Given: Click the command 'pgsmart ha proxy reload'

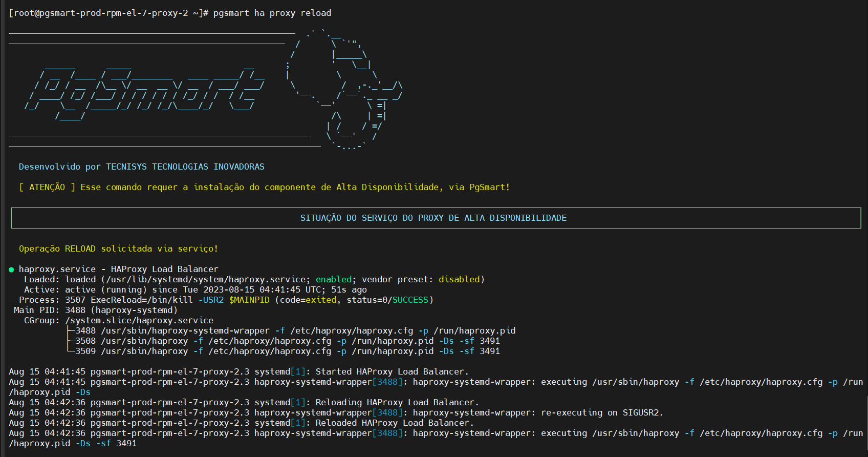Looking at the screenshot, I should coord(272,13).
